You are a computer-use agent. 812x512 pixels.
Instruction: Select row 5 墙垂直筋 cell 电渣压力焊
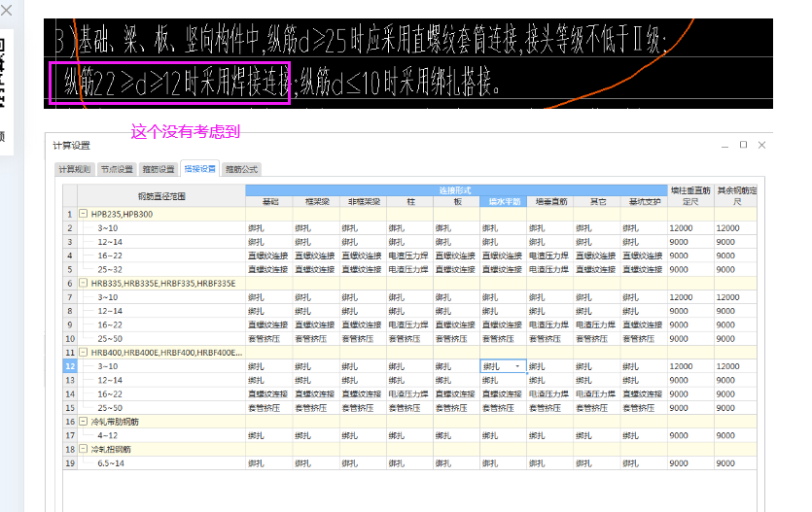click(x=550, y=269)
